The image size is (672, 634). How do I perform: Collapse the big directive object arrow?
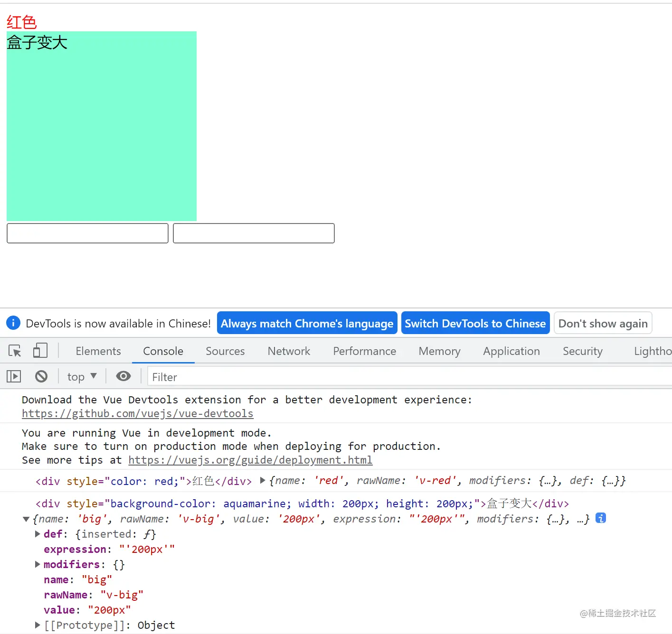click(x=26, y=519)
